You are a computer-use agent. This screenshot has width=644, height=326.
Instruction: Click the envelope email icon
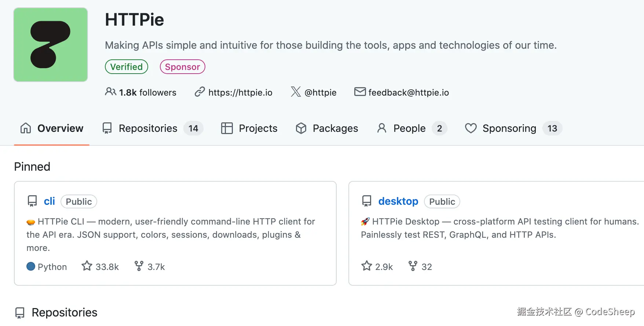pyautogui.click(x=360, y=92)
